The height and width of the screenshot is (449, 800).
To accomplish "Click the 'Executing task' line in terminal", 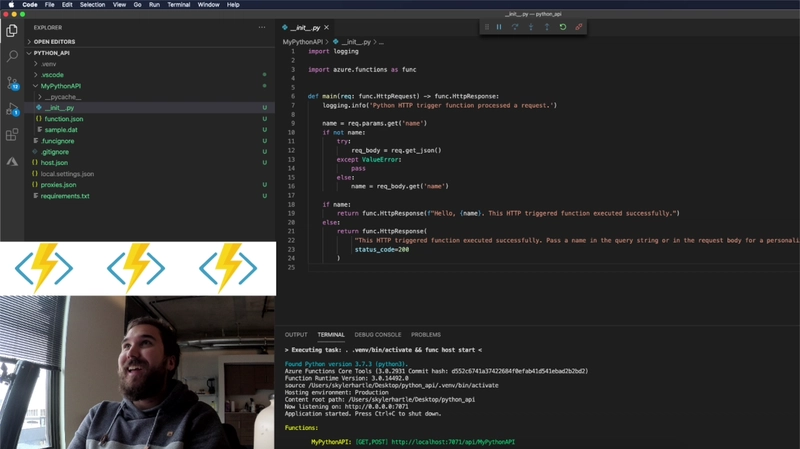I will click(383, 350).
